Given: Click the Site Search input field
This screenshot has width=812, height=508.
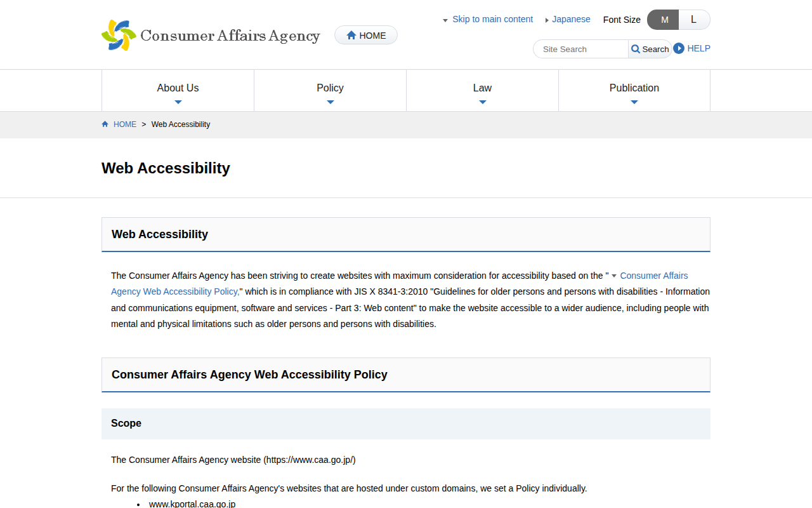Looking at the screenshot, I should tap(580, 49).
